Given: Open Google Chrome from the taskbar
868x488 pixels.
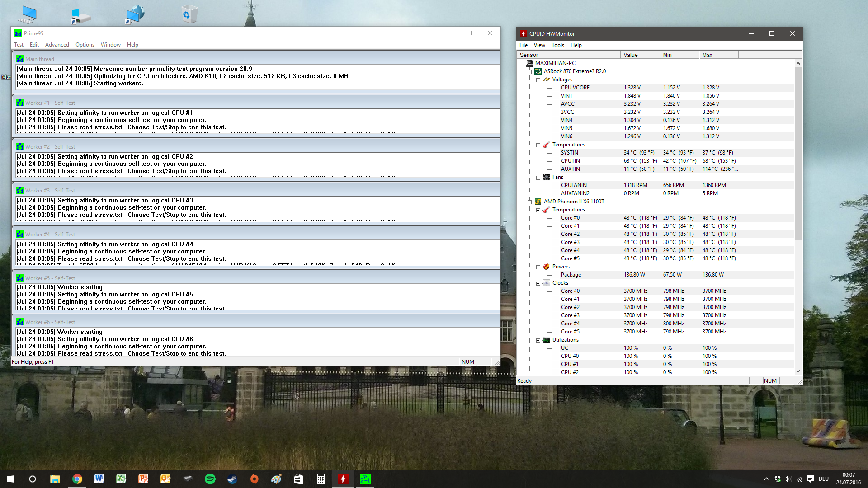Looking at the screenshot, I should tap(77, 479).
